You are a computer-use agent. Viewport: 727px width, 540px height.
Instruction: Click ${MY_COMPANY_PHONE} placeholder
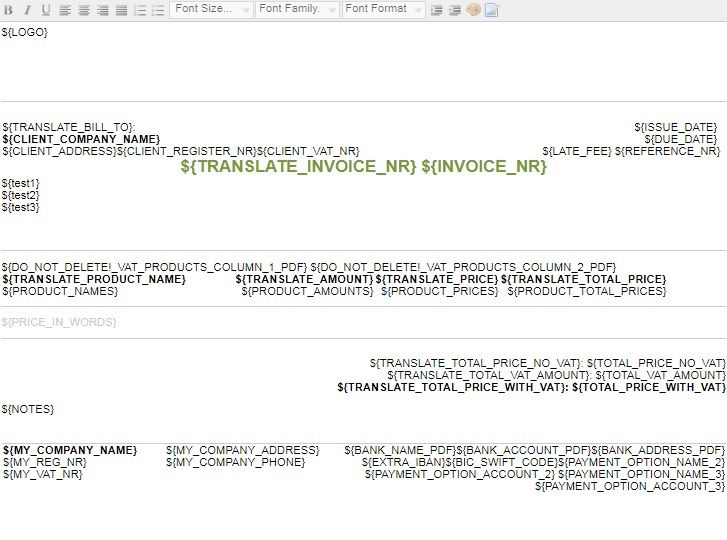coord(236,462)
